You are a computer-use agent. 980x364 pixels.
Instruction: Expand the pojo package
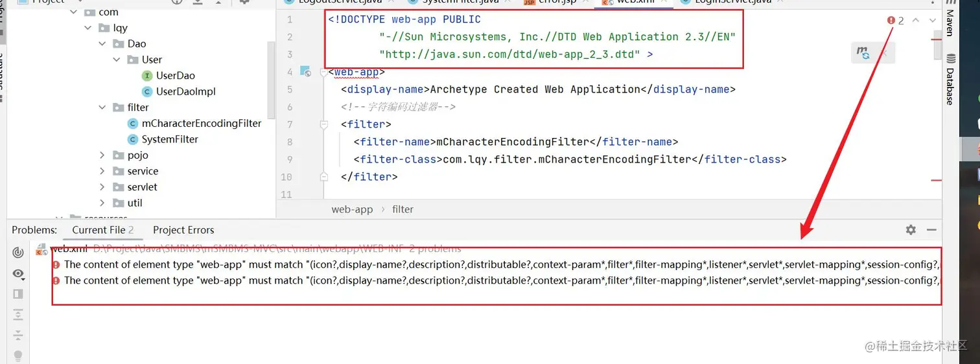coord(102,155)
